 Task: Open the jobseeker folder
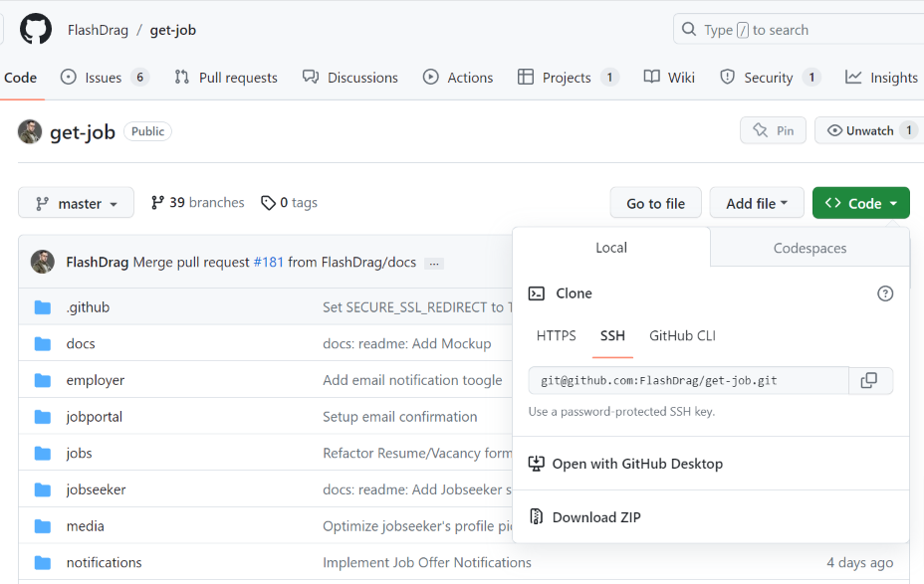(96, 489)
